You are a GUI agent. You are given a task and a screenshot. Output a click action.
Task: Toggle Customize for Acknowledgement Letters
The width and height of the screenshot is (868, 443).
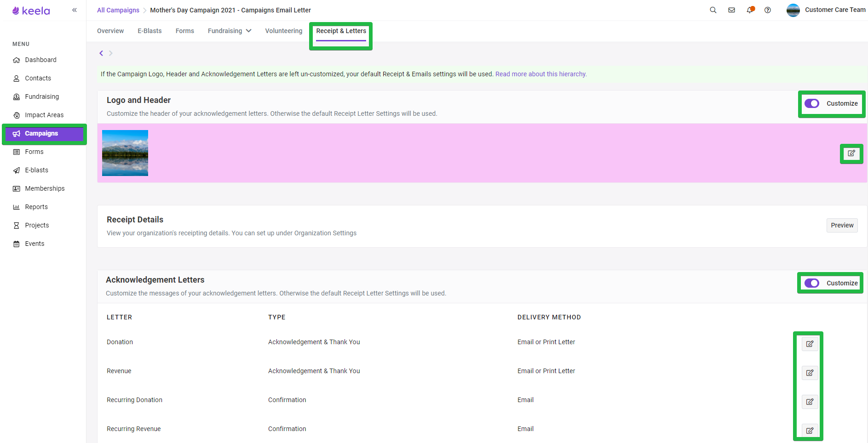[812, 283]
